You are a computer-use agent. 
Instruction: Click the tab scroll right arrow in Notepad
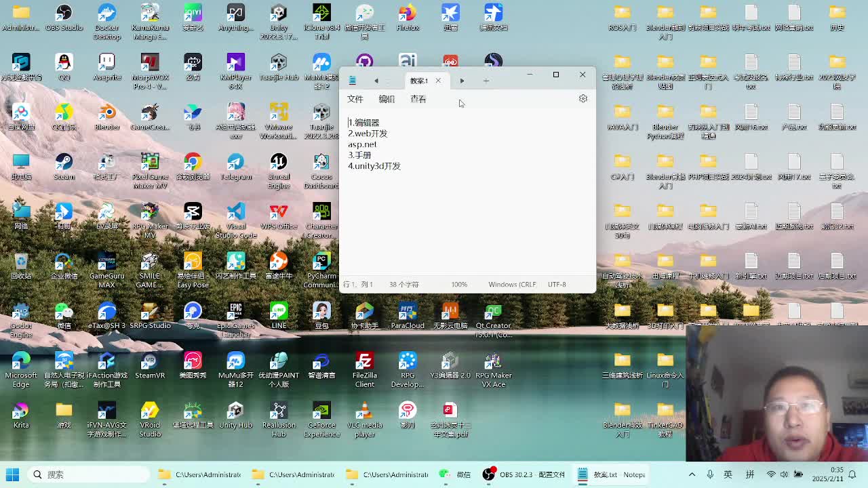click(462, 81)
